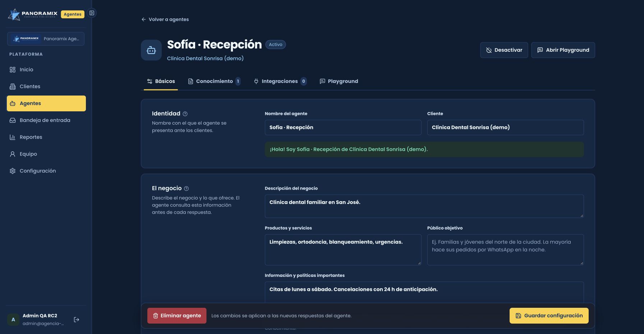Deactivate the agent with Desactivar button

(504, 50)
